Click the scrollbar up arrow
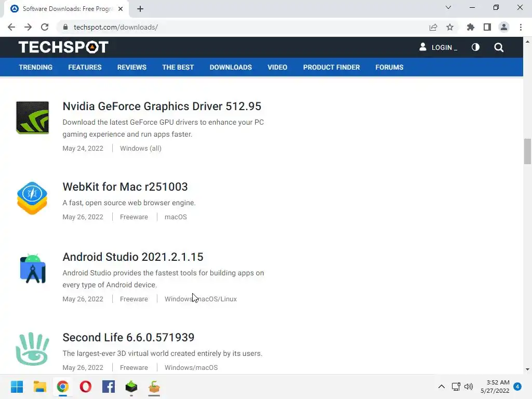Screen dimensions: 532x399 click(527, 42)
